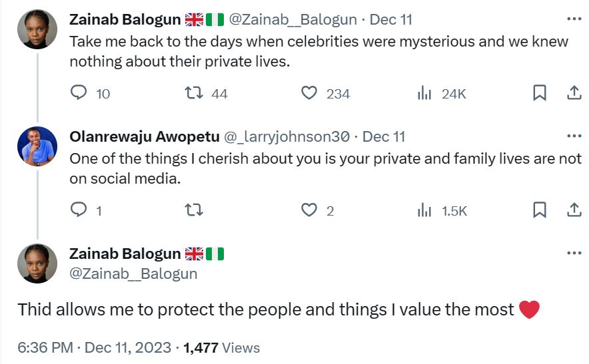Open Olanrewaju Awopetu's profile name
The width and height of the screenshot is (589, 364).
[144, 137]
